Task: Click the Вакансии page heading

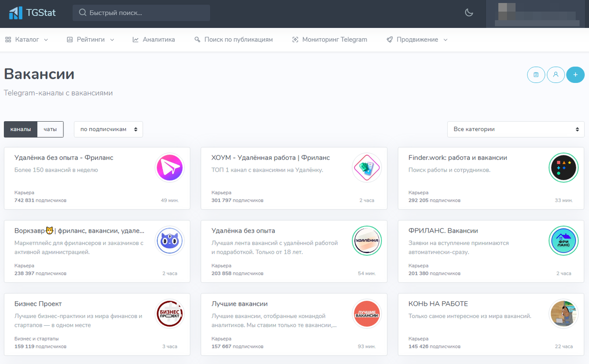Action: (x=39, y=74)
